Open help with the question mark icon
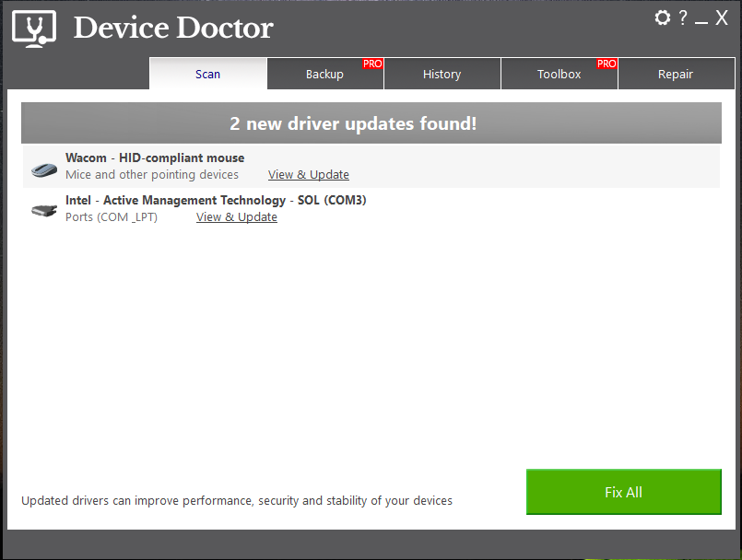742x560 pixels. [x=683, y=18]
